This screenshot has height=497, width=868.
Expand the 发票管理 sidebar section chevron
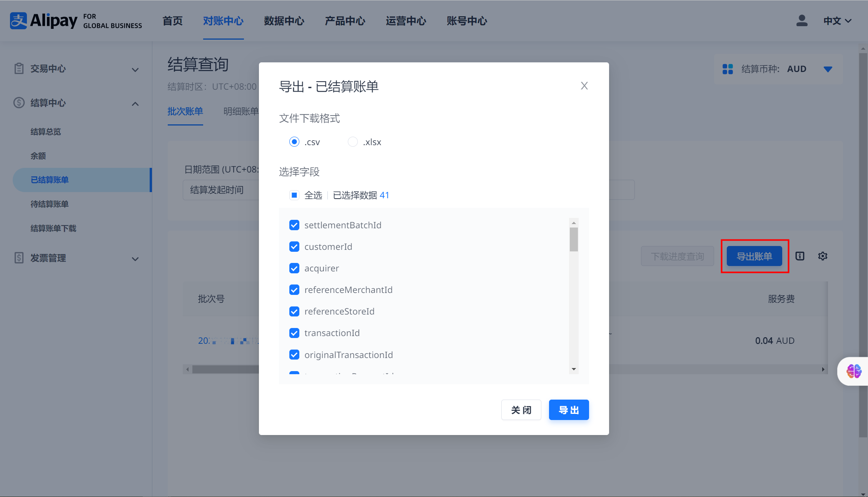(135, 259)
